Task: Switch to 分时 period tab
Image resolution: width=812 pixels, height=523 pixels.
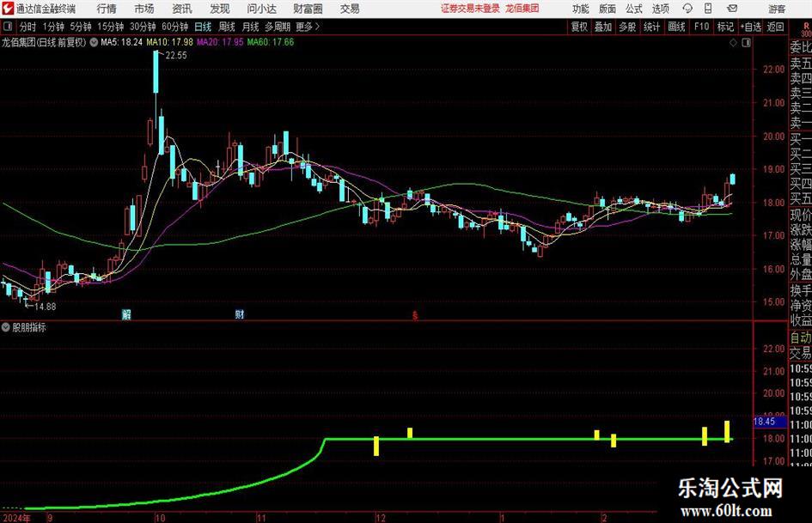Action: coord(28,27)
